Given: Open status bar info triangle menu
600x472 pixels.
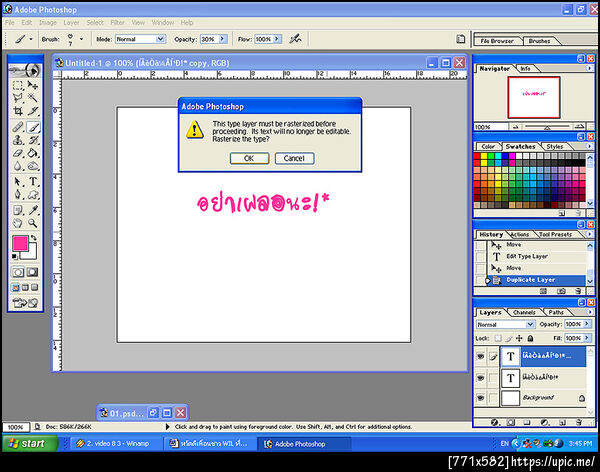Looking at the screenshot, I should coord(167,426).
